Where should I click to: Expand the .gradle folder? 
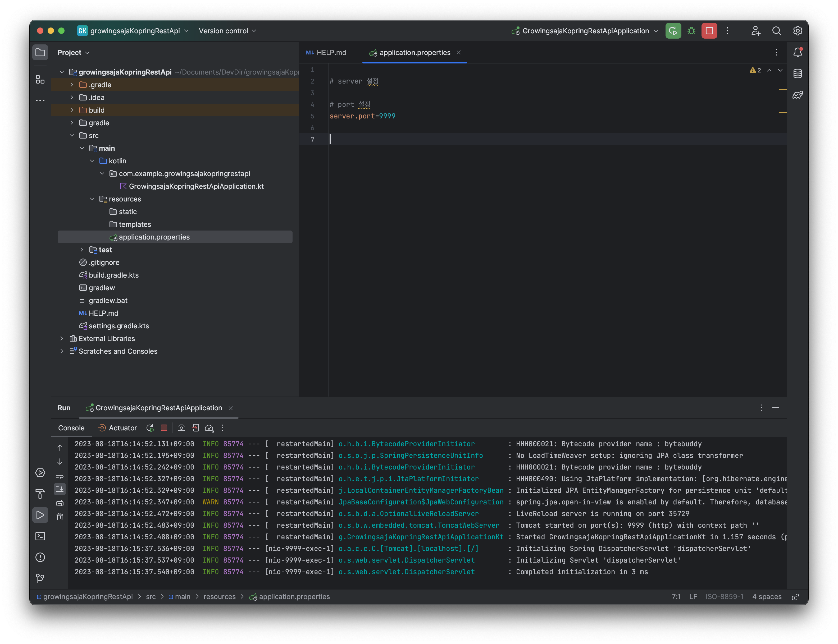(x=72, y=85)
